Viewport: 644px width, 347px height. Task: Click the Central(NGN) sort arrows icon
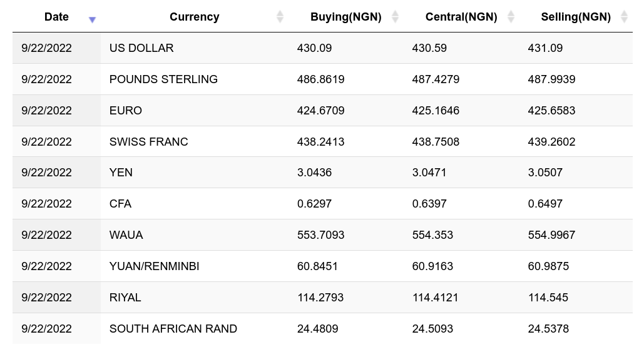511,17
